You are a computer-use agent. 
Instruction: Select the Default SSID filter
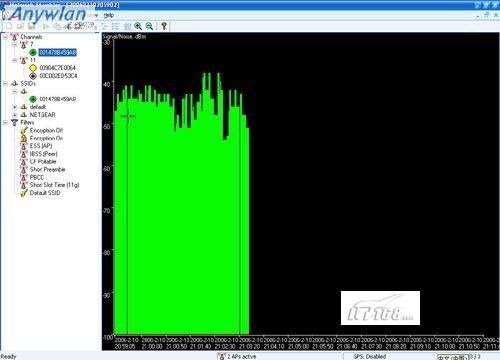click(x=45, y=193)
